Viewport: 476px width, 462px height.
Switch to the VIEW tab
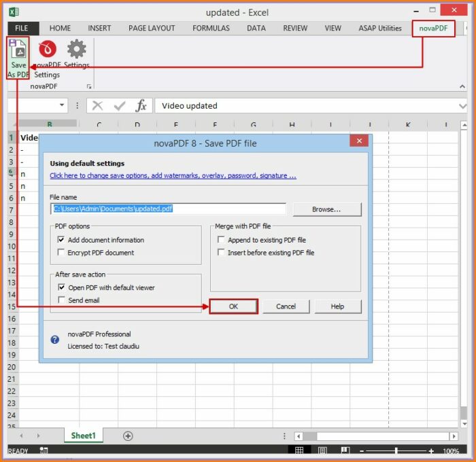coord(333,29)
